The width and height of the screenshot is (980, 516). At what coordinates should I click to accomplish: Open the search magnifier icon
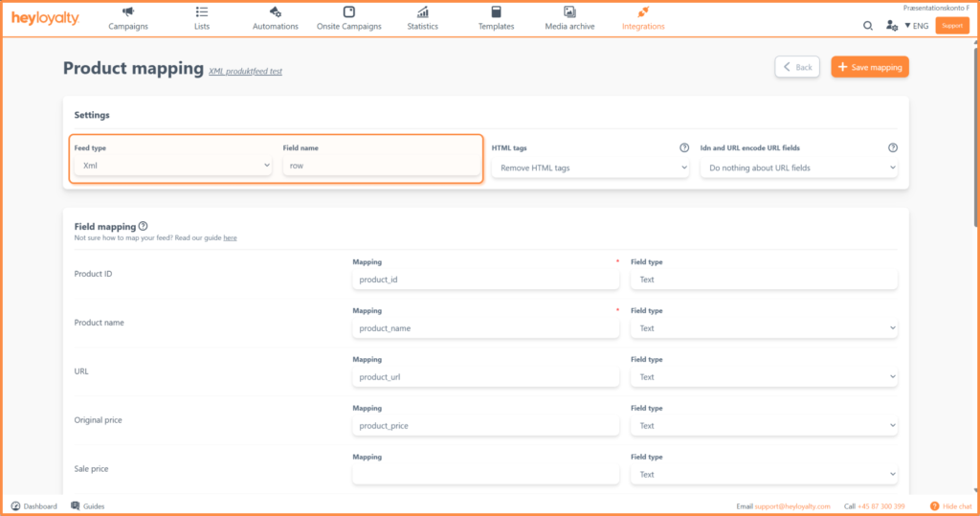(x=868, y=26)
